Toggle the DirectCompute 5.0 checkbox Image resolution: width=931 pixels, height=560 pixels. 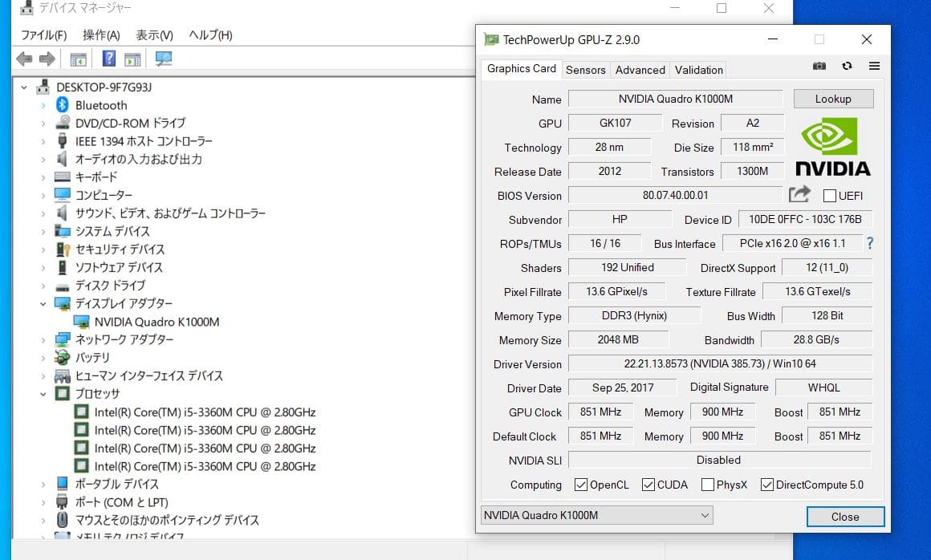pyautogui.click(x=766, y=485)
